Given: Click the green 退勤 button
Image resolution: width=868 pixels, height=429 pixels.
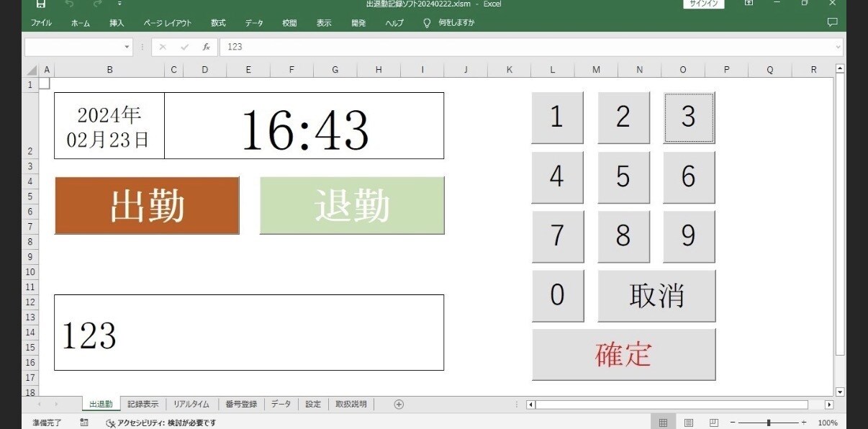Looking at the screenshot, I should click(352, 206).
